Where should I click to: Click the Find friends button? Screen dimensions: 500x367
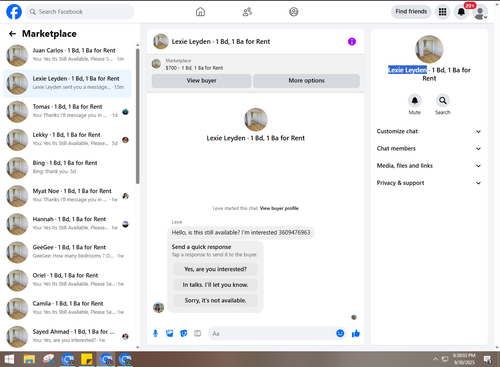[411, 12]
